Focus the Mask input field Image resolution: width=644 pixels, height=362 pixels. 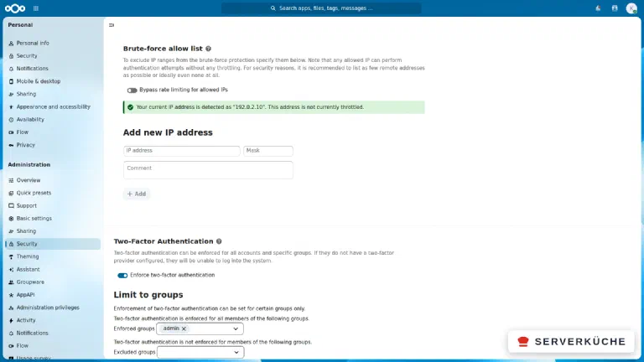point(268,151)
